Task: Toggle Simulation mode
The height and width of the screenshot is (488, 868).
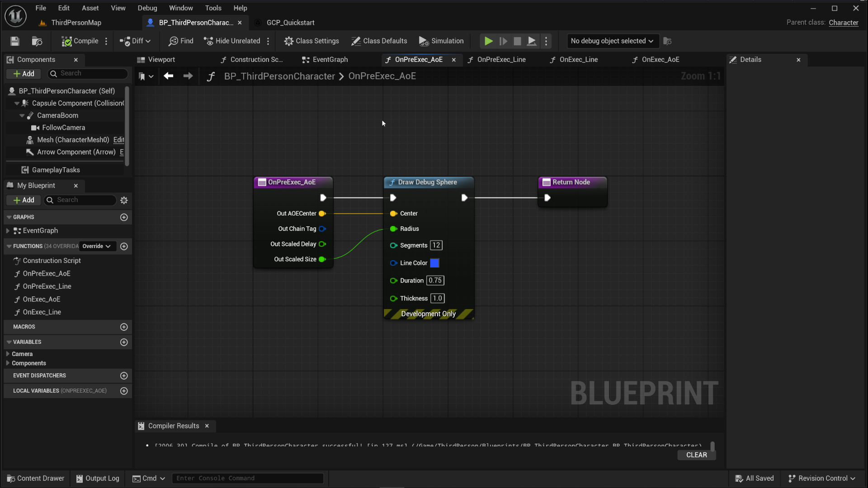Action: [x=441, y=41]
